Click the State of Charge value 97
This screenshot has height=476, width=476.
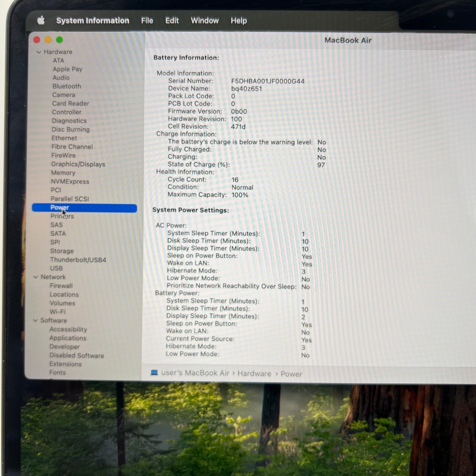(321, 165)
